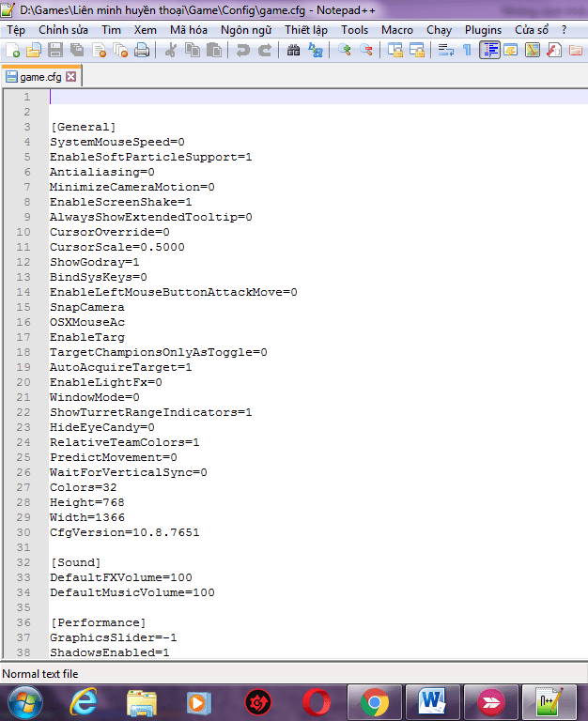The height and width of the screenshot is (721, 588).
Task: Open the Thiết lập menu
Action: point(306,30)
